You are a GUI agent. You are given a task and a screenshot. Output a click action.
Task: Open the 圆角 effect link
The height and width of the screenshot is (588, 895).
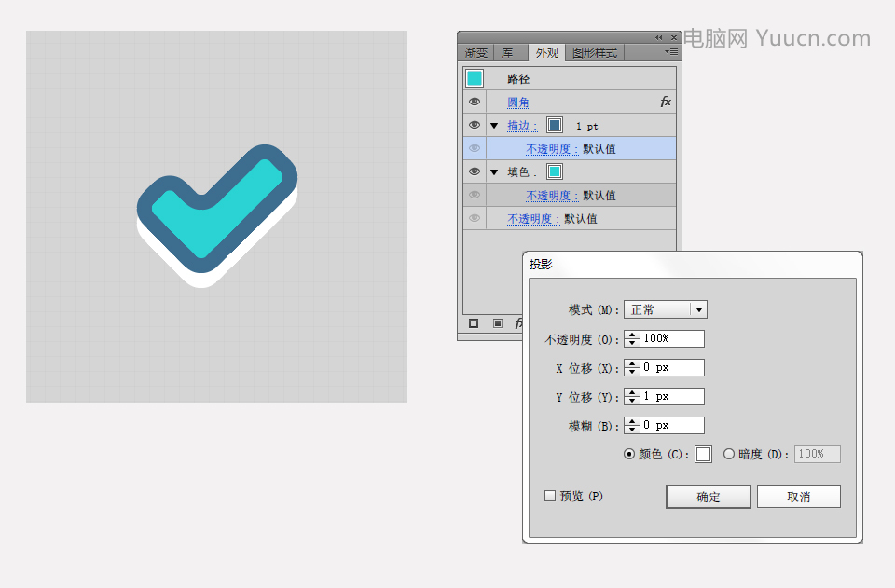coord(518,103)
